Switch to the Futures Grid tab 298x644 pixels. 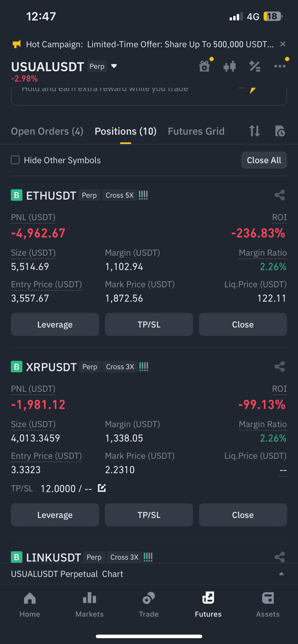(196, 131)
